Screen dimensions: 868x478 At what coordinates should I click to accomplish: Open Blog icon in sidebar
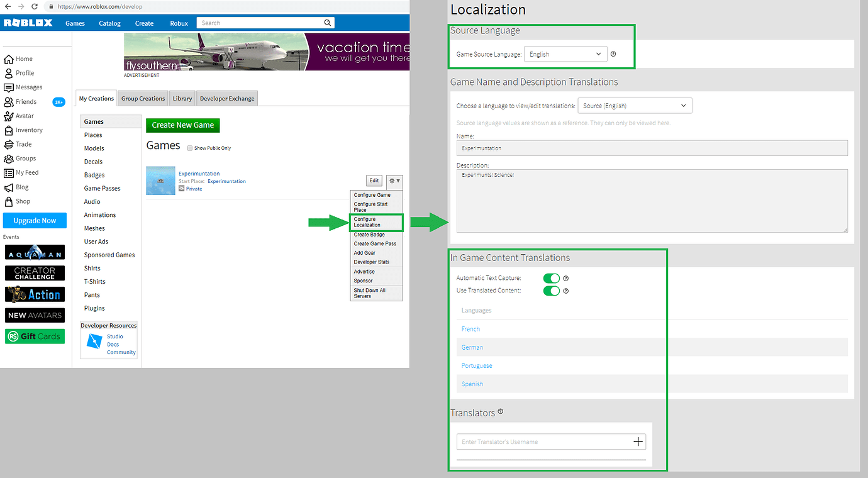tap(9, 187)
